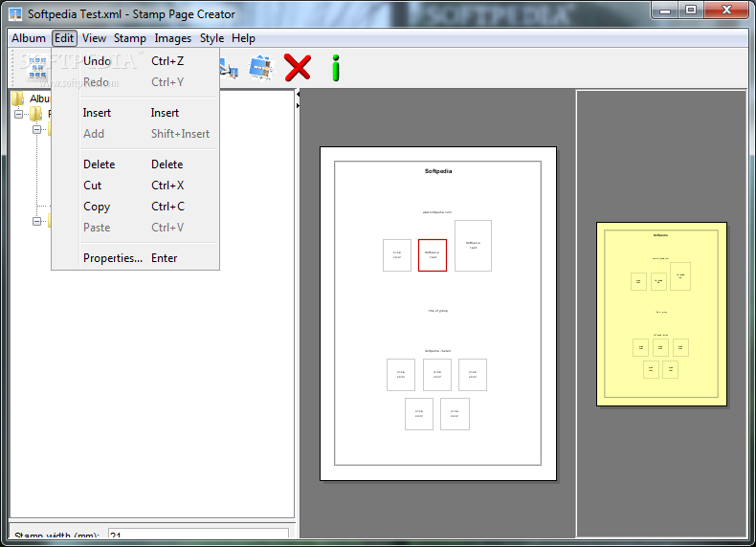This screenshot has height=547, width=756.
Task: Select the red-outlined stamp box on page
Action: pyautogui.click(x=433, y=255)
